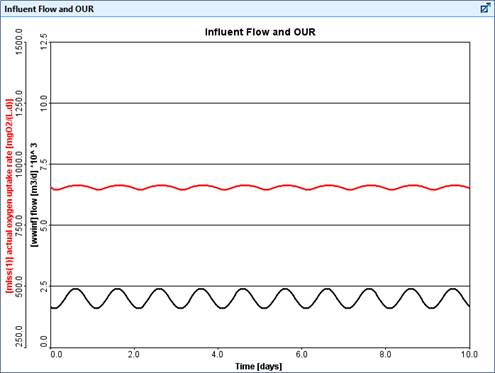Click the 1250.0 tick on red axis

19,103
